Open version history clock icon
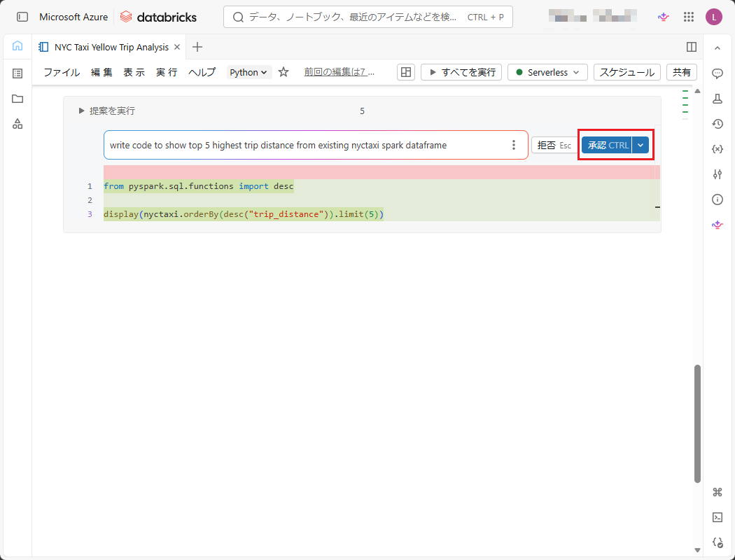Image resolution: width=735 pixels, height=560 pixels. (x=717, y=124)
